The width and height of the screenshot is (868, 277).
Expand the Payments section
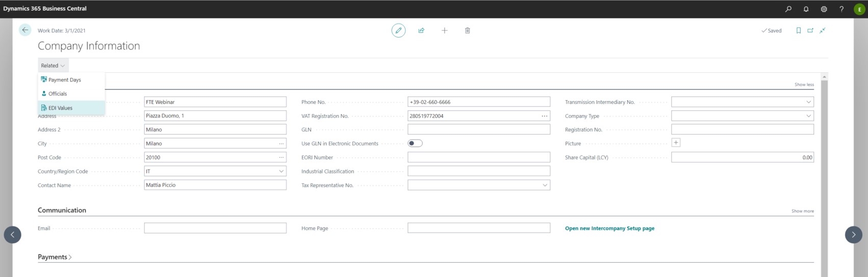(x=55, y=257)
